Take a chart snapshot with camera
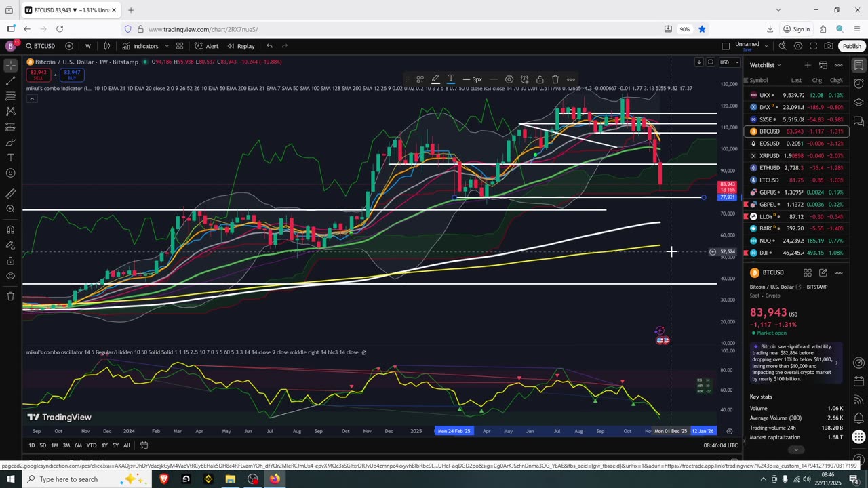868x488 pixels. pos(829,46)
